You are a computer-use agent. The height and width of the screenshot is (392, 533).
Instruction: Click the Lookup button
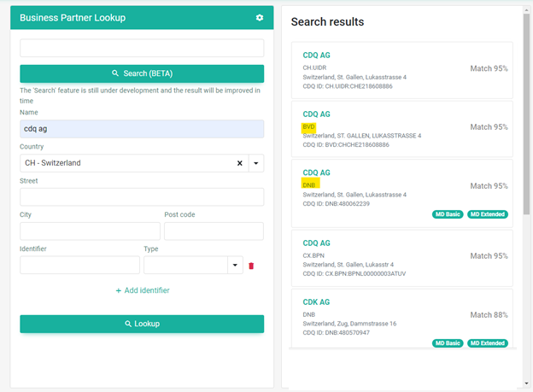(142, 324)
